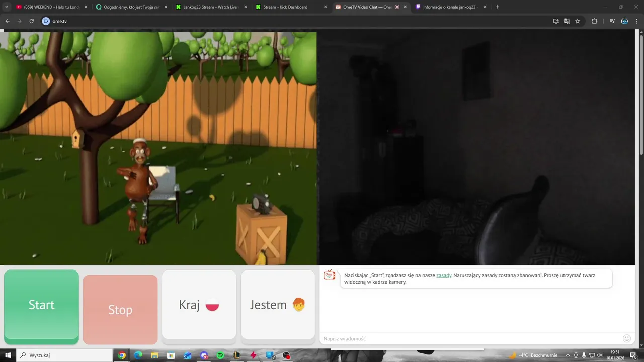Image resolution: width=644 pixels, height=362 pixels.
Task: Open the Chrome three-dot menu
Action: [636, 21]
